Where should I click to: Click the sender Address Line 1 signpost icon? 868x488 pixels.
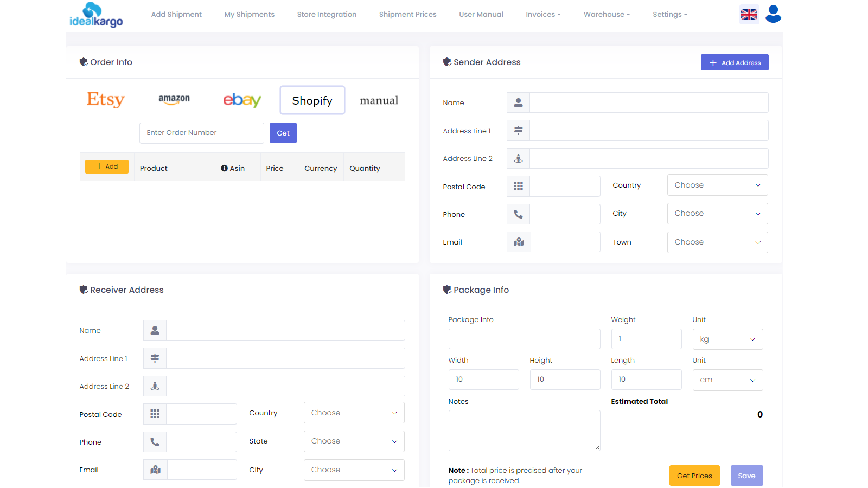click(518, 131)
